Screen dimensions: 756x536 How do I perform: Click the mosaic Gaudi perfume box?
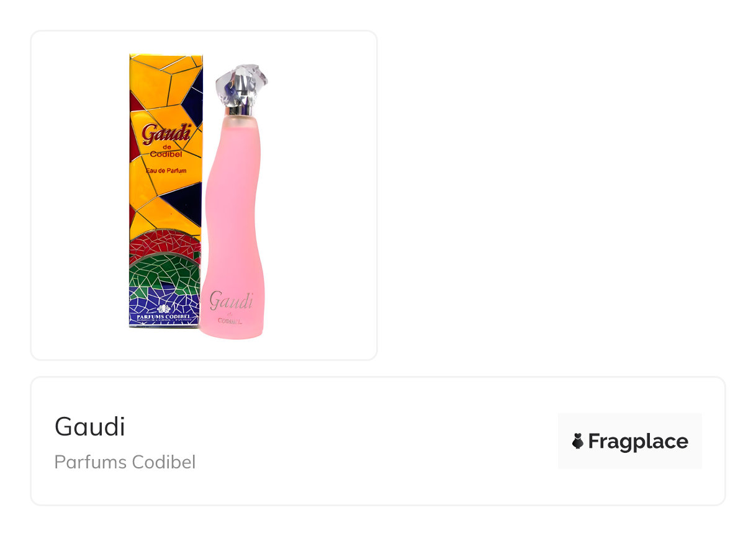[166, 191]
